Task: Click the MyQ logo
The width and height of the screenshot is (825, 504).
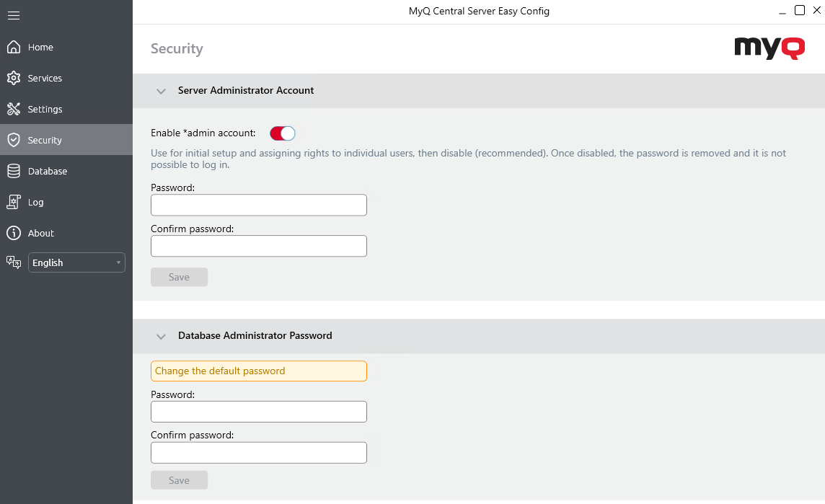Action: pyautogui.click(x=769, y=48)
